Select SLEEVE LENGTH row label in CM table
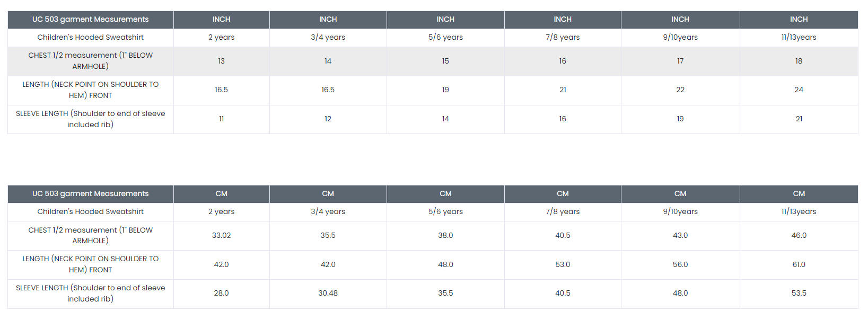Viewport: 868px width, 311px height. (90, 293)
